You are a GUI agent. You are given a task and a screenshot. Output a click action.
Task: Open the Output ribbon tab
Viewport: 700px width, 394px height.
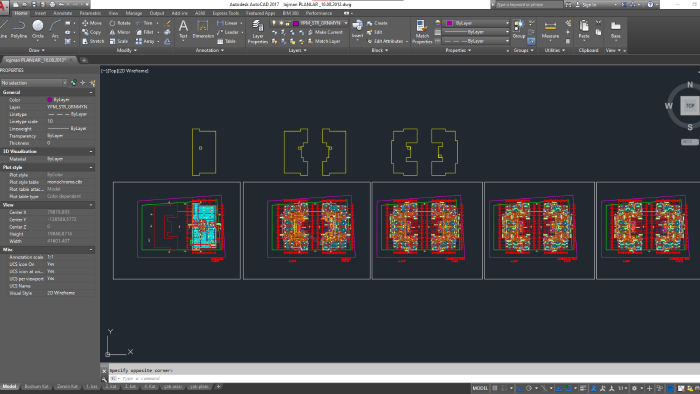tap(157, 13)
